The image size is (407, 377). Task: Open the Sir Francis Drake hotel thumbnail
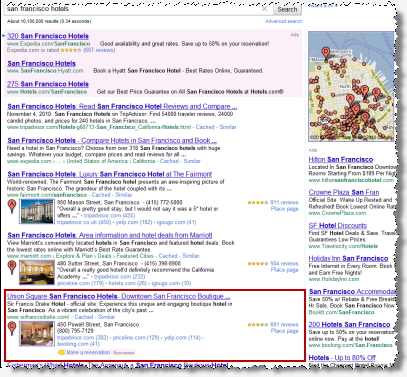(x=37, y=333)
